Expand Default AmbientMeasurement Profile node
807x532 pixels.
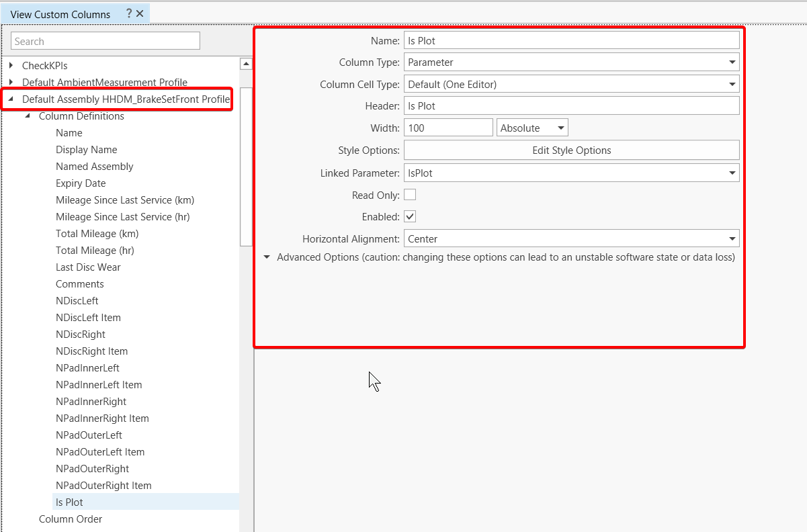[x=11, y=82]
